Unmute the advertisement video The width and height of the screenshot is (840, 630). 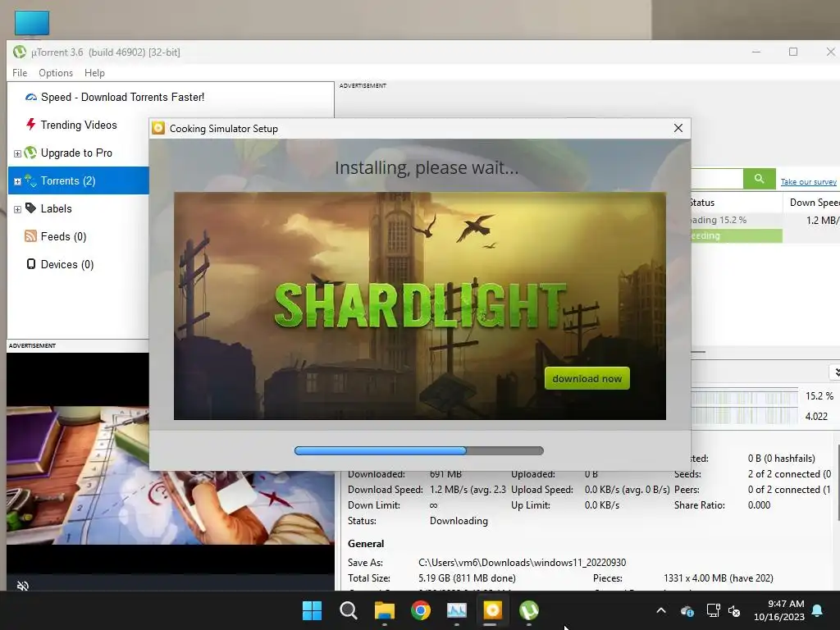(x=22, y=586)
